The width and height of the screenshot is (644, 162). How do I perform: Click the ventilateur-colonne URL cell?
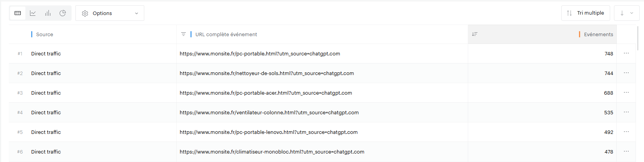(x=269, y=112)
